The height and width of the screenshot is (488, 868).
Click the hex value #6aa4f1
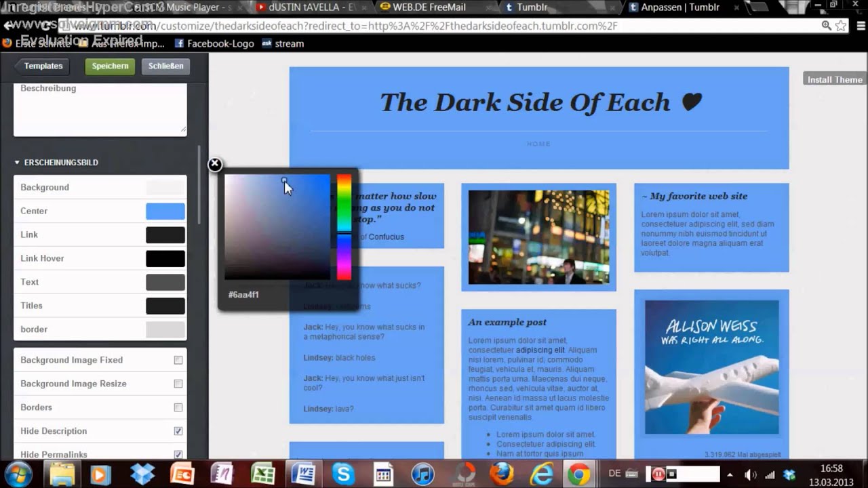[243, 295]
